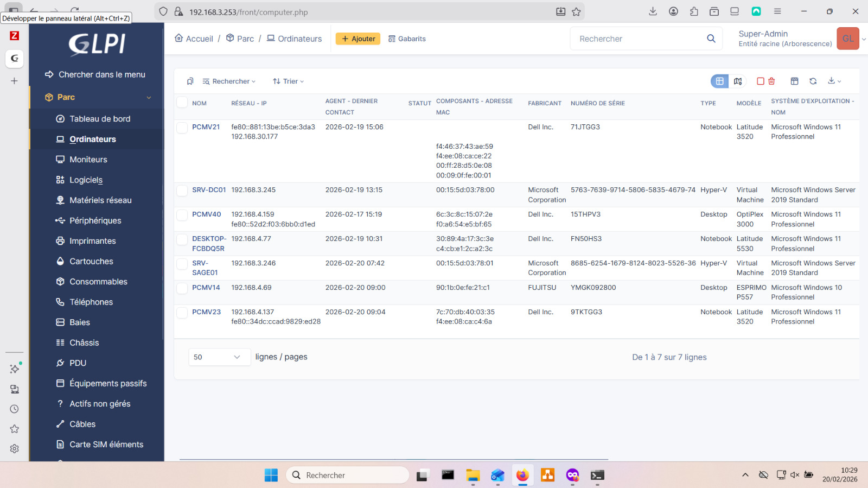868x488 pixels.
Task: Open the sidebar AI sparkle icon
Action: 15,369
